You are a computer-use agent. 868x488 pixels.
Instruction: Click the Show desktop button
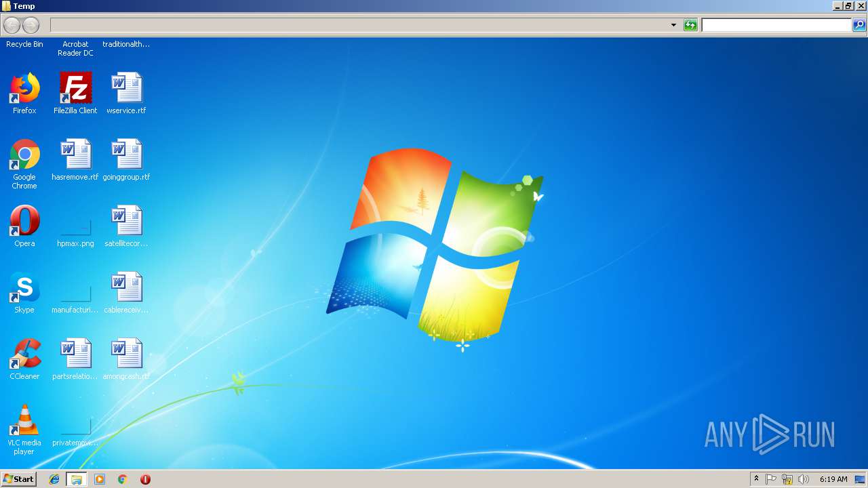coord(860,479)
